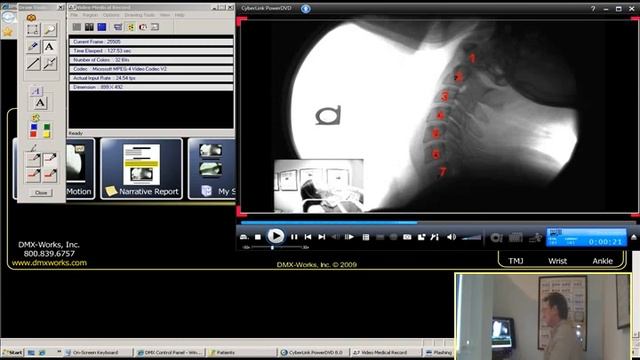
Task: Click Close button in Draw Tools panel
Action: click(41, 193)
